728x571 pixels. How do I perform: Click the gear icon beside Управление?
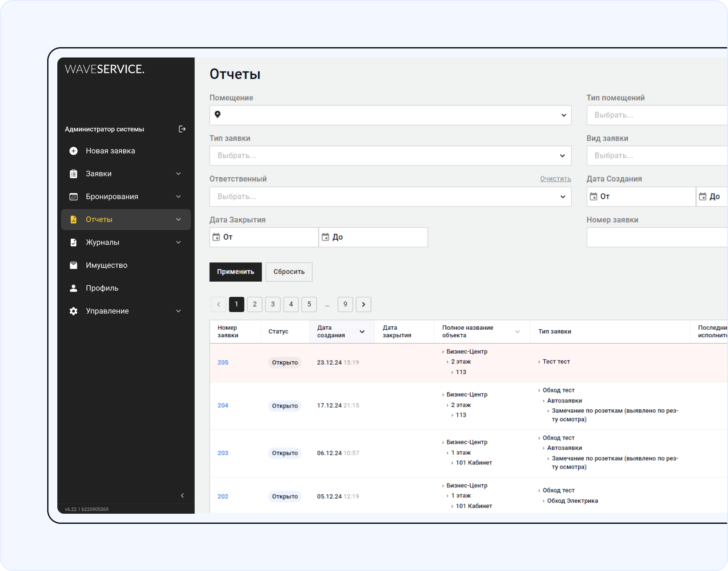[x=73, y=311]
